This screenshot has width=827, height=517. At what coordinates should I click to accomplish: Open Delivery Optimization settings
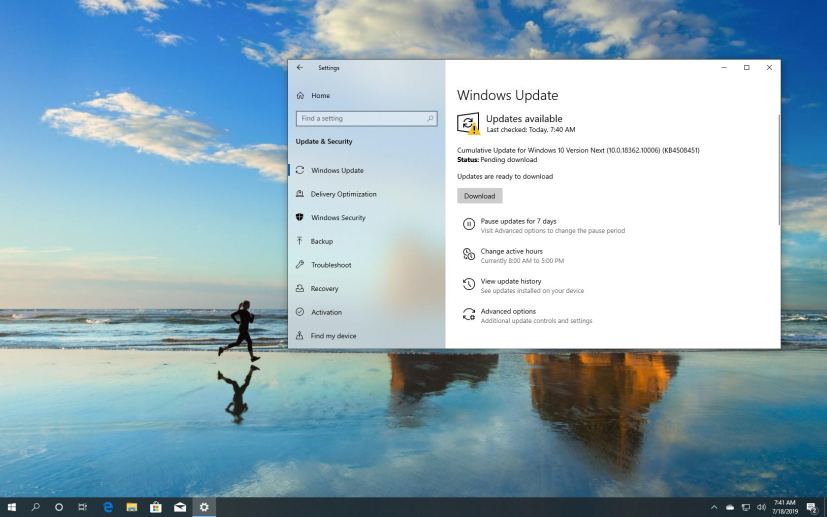pyautogui.click(x=343, y=194)
